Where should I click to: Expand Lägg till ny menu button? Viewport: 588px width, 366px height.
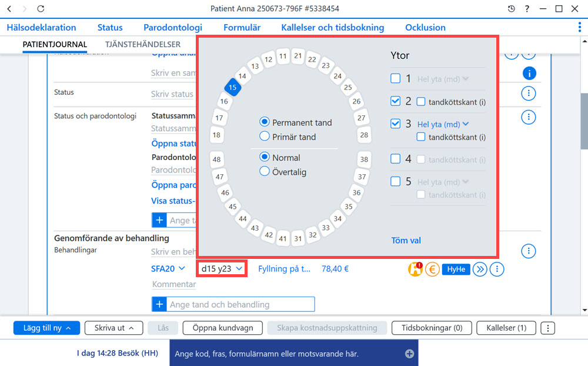[46, 328]
